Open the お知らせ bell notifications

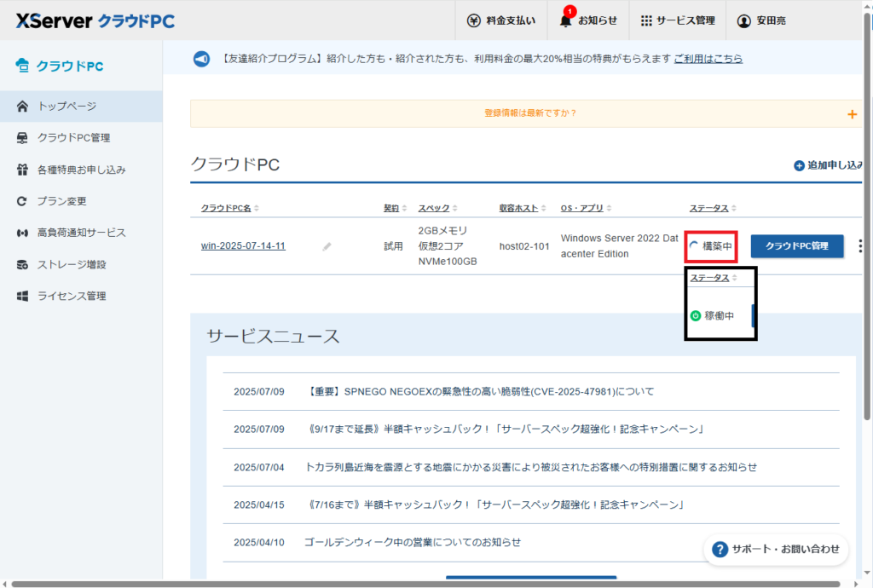tap(588, 20)
